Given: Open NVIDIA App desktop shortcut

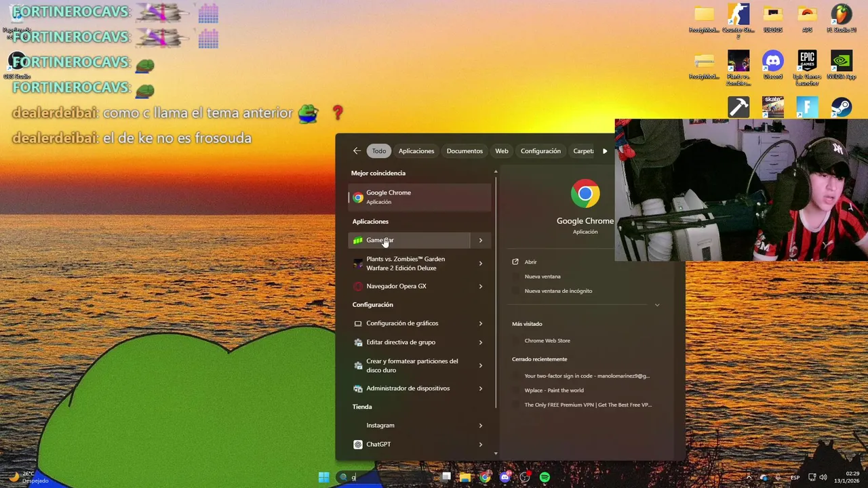Looking at the screenshot, I should 842,65.
